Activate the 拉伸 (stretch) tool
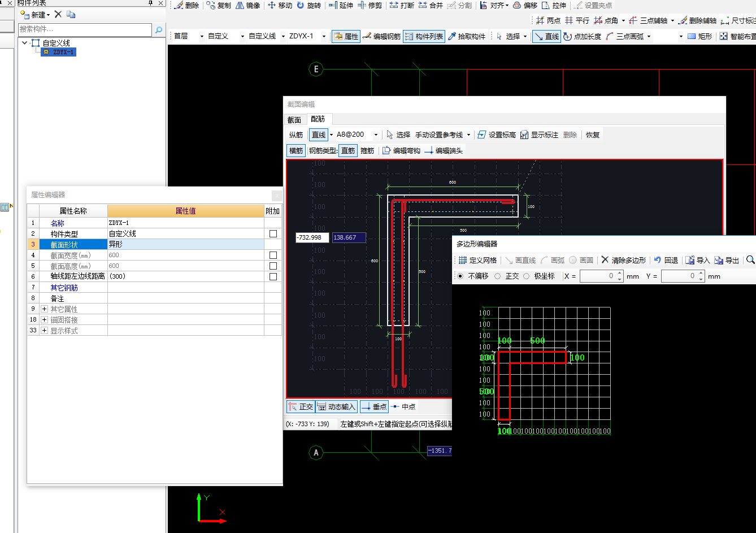Viewport: 756px width, 533px height. 554,5
